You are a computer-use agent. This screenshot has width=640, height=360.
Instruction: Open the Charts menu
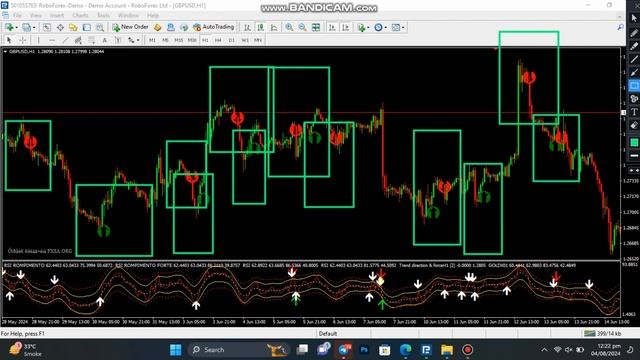point(80,16)
